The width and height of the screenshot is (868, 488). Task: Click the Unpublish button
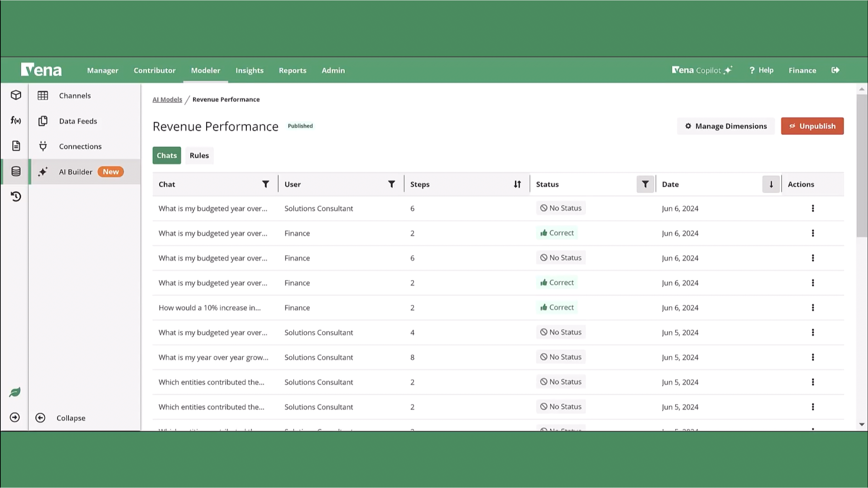click(x=812, y=126)
